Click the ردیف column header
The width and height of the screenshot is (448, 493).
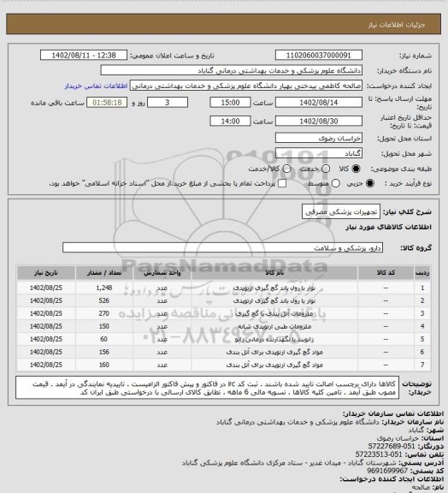[x=422, y=273]
